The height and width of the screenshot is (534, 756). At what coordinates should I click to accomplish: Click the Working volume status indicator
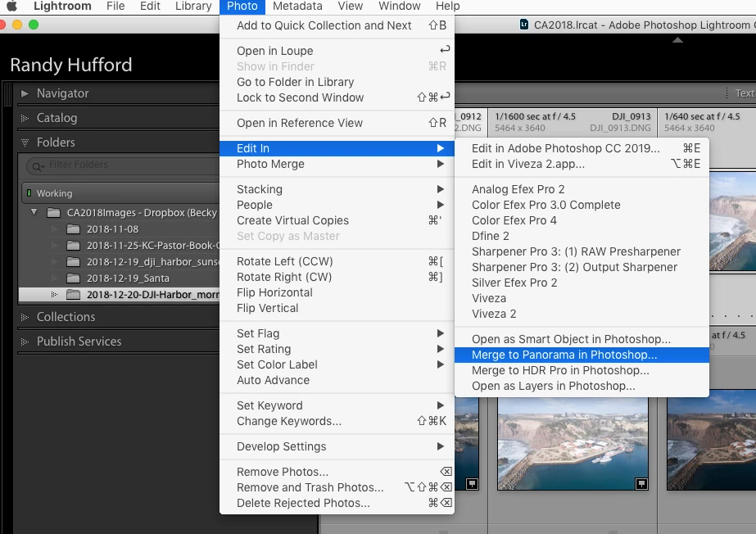(29, 193)
